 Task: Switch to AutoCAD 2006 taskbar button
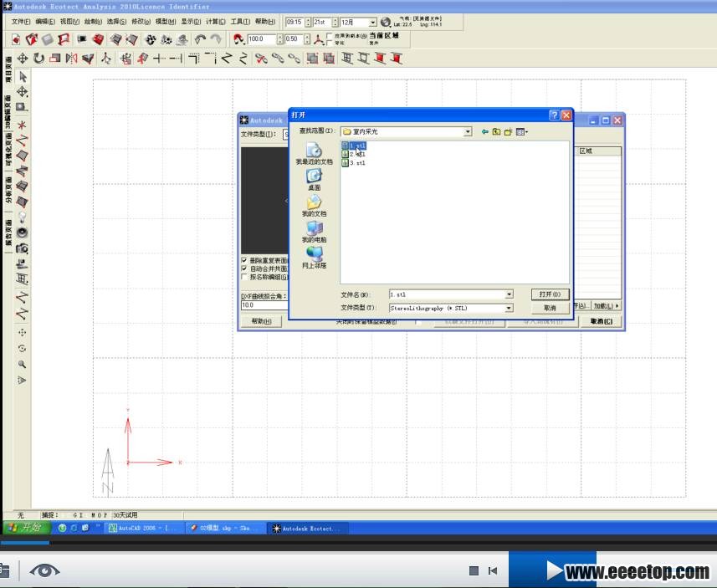point(143,528)
